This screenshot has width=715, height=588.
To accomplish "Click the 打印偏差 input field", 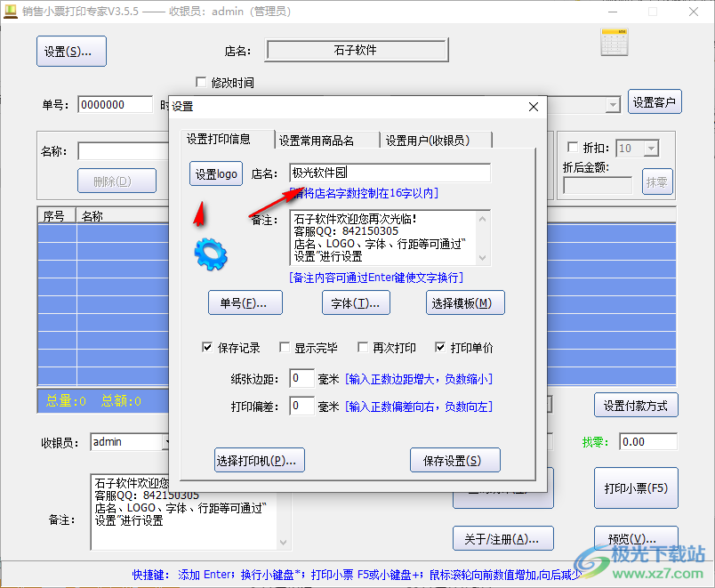I will click(301, 406).
